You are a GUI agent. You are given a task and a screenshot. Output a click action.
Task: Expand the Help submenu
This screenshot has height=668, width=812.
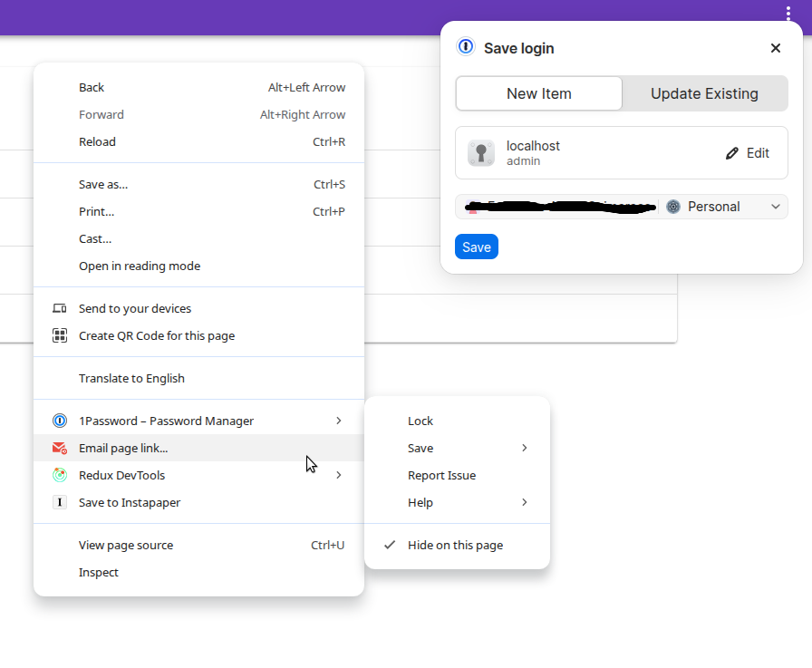click(x=524, y=502)
